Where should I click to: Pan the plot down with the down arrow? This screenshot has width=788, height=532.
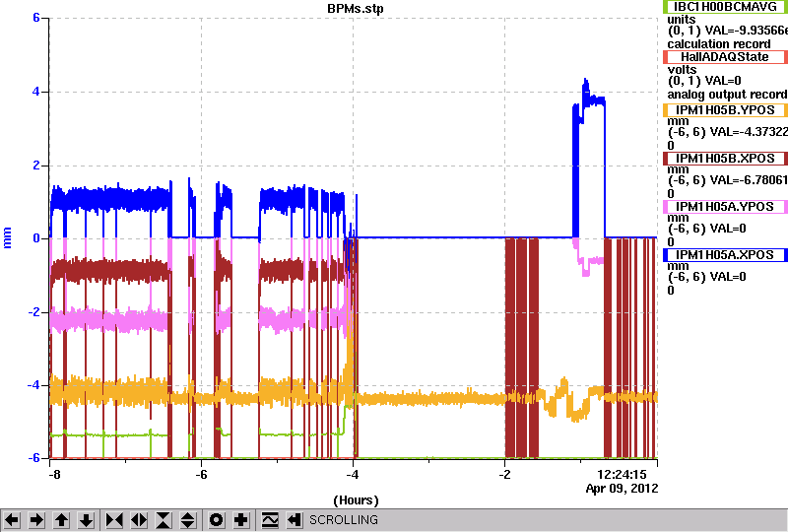[87, 520]
